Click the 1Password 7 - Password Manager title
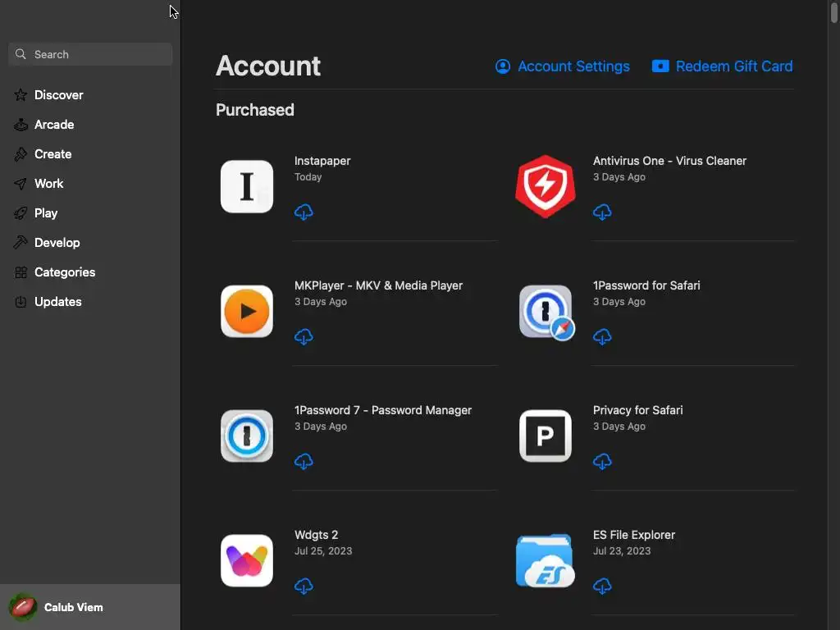The width and height of the screenshot is (840, 630). click(383, 410)
